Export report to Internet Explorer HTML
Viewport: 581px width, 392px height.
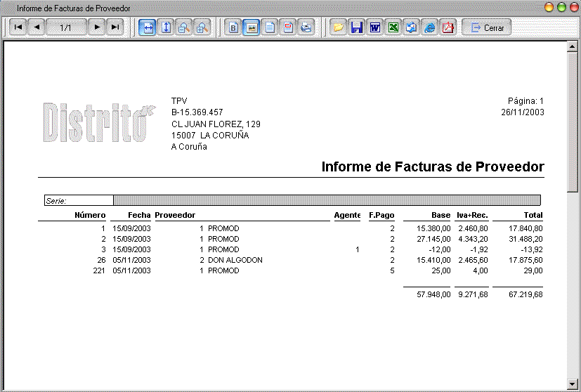click(x=429, y=27)
